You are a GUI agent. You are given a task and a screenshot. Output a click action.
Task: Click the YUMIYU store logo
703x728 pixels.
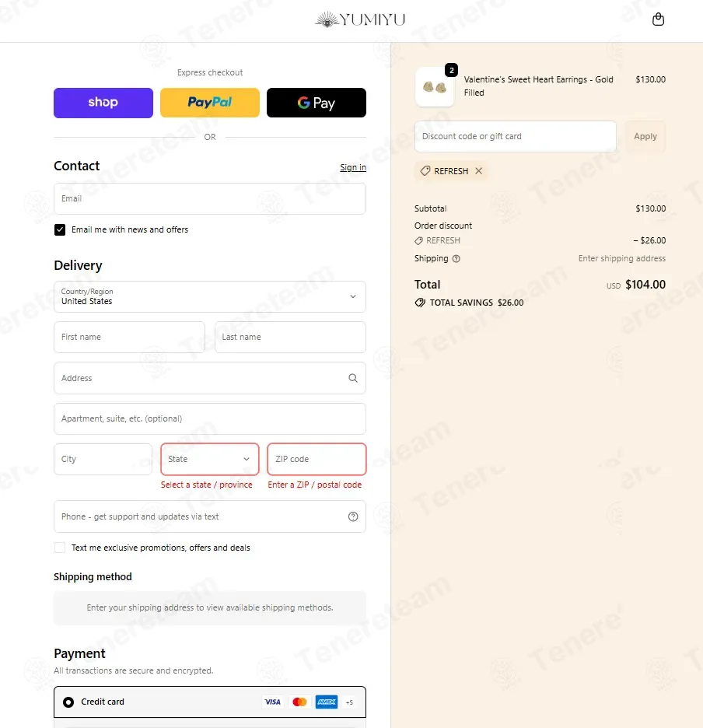360,19
